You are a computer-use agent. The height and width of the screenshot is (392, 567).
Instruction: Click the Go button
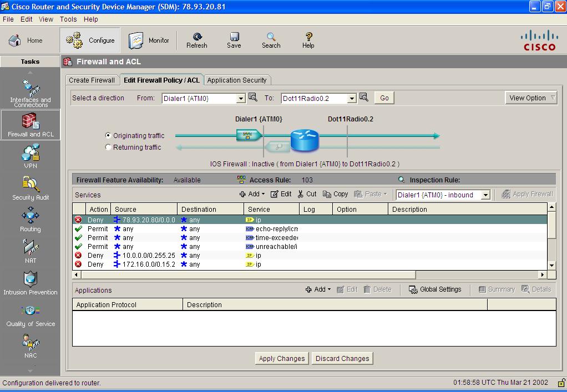384,98
